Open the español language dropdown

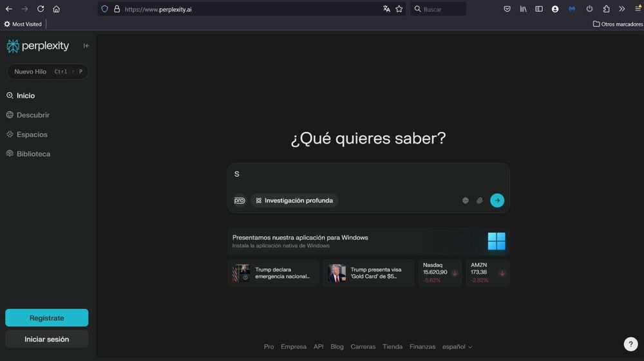click(457, 347)
